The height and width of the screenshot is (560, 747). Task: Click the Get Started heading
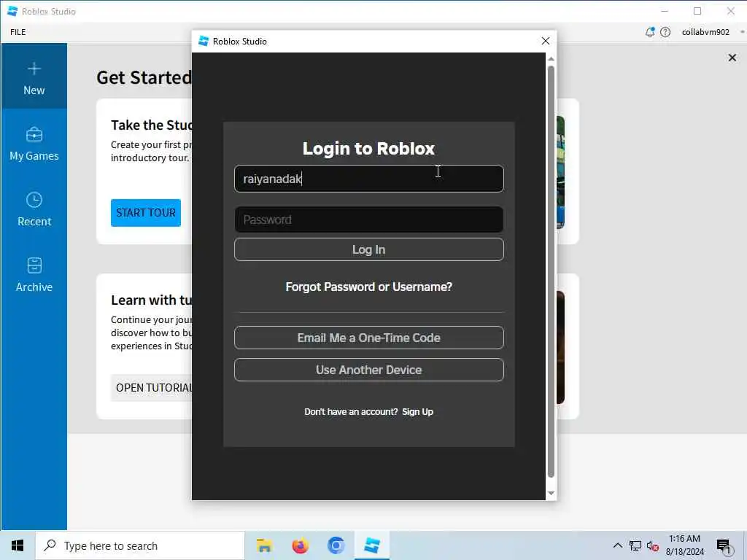point(144,77)
